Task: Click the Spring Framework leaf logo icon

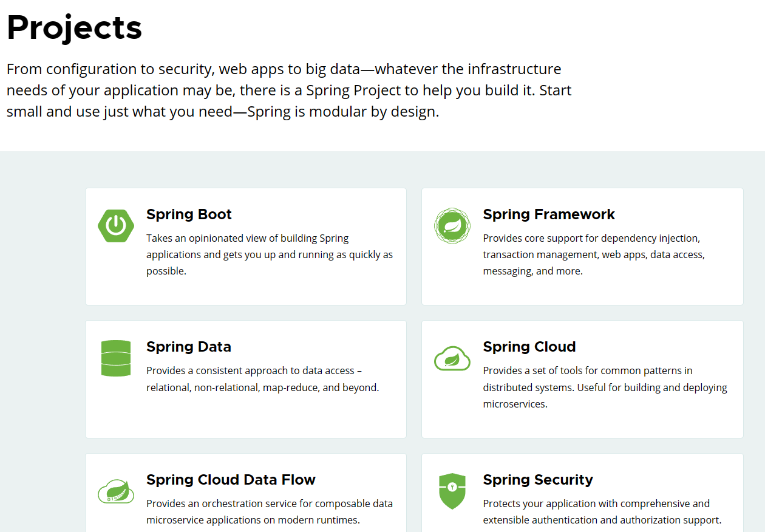Action: 452,226
